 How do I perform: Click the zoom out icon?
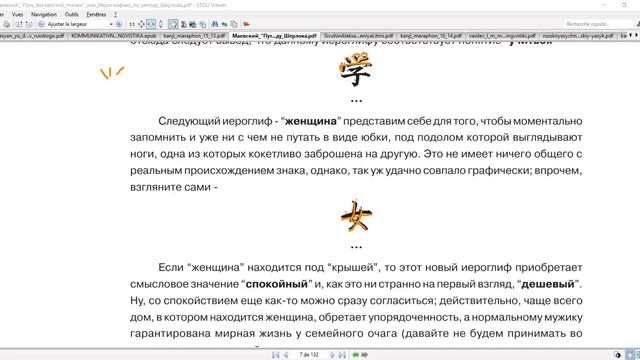[41, 24]
